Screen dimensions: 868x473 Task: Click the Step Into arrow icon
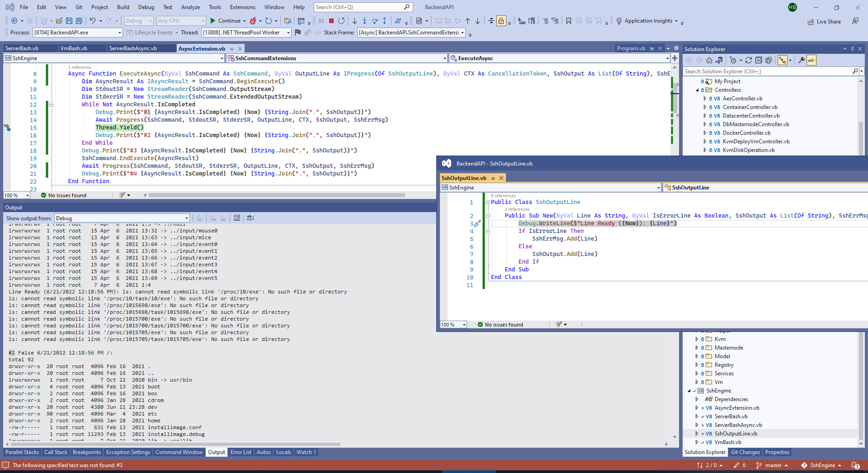[x=364, y=21]
